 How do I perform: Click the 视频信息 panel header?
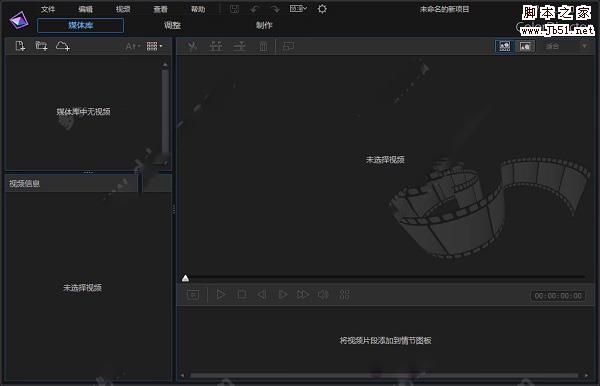[x=71, y=184]
